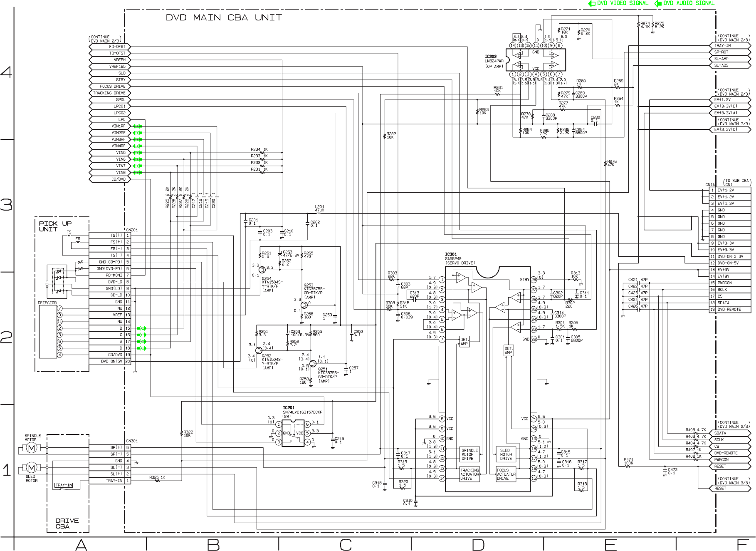Click CN1A pin 12 DVD-ON+5V
The height and width of the screenshot is (551, 756).
[x=730, y=263]
